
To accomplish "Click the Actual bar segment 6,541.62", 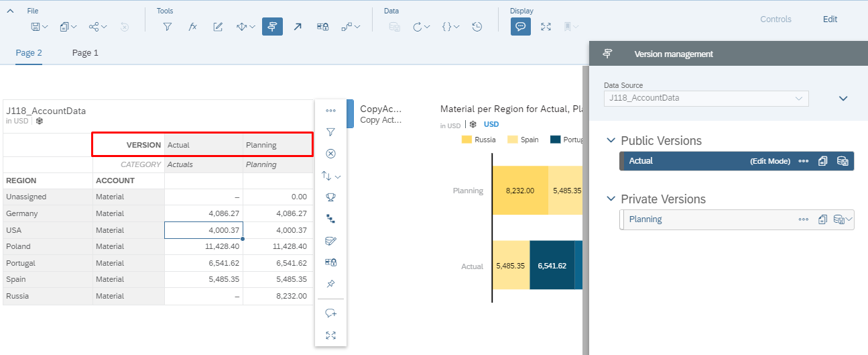I will [x=552, y=266].
